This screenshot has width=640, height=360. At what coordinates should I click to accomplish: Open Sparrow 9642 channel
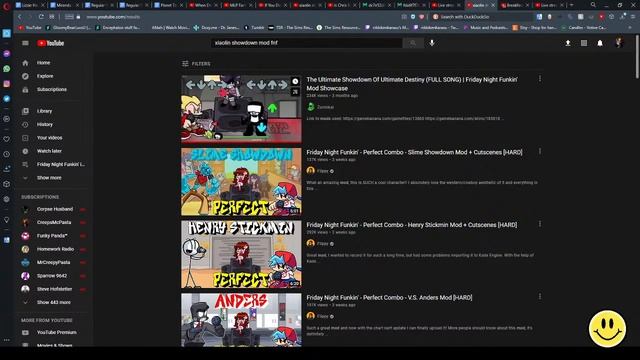pos(51,276)
